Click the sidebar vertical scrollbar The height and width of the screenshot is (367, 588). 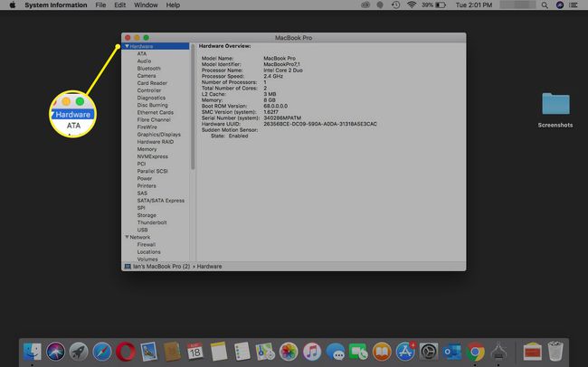point(193,108)
